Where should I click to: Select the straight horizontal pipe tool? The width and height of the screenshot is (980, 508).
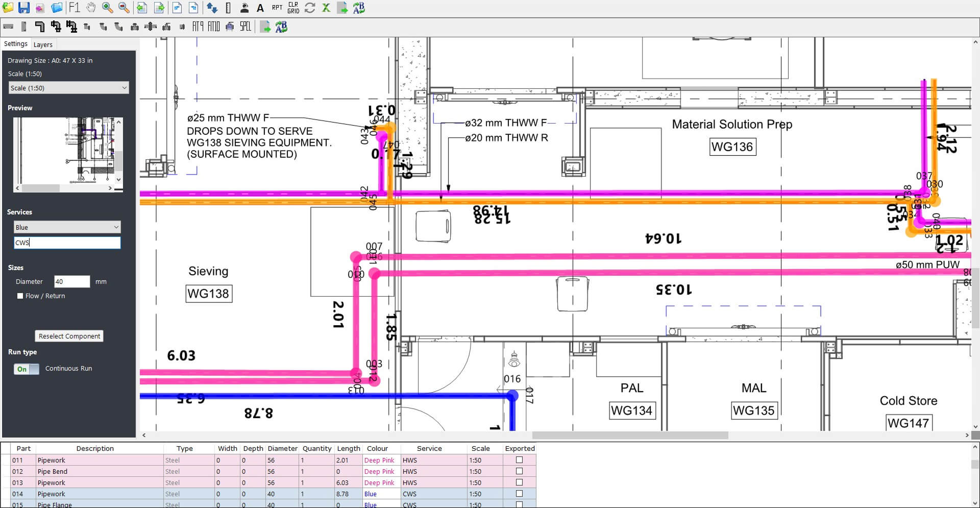8,27
